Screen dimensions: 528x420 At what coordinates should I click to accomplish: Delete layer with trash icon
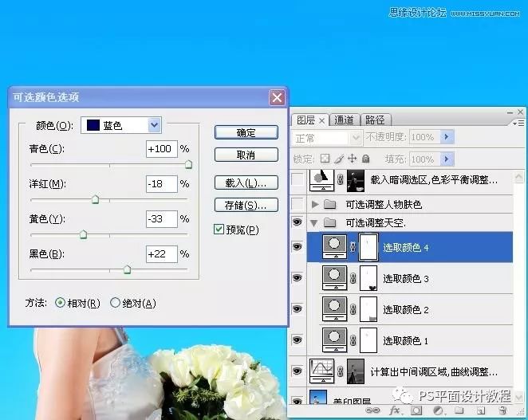[x=502, y=410]
